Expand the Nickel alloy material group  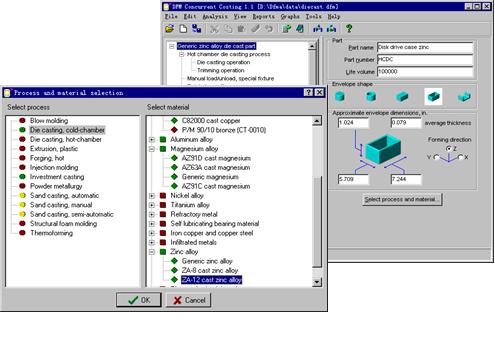pos(152,196)
